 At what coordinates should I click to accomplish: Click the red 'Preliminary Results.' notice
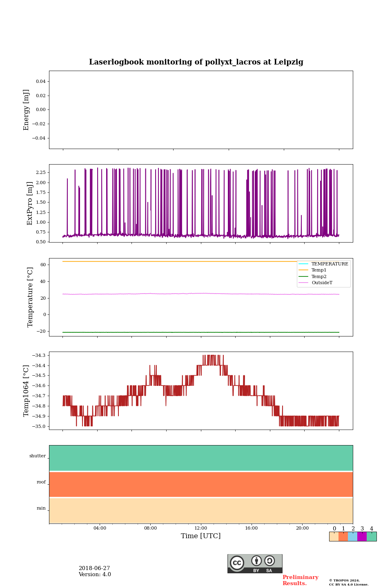[x=301, y=580]
